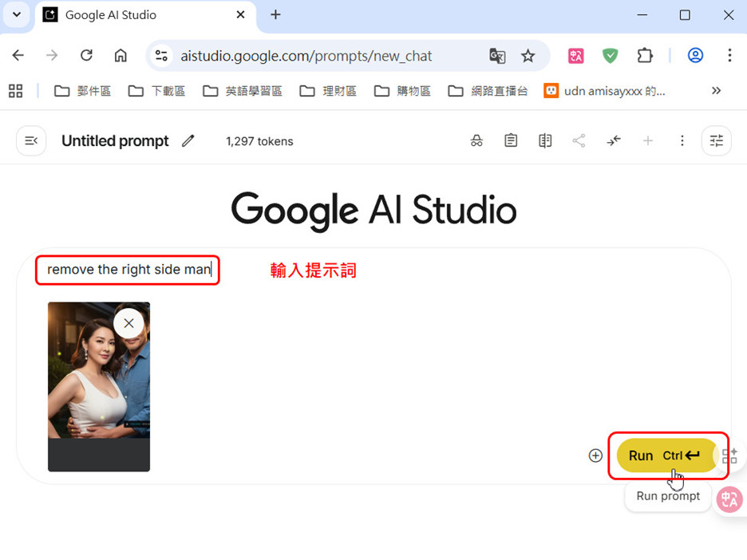Open the tools grid sparkle icon

coord(730,455)
